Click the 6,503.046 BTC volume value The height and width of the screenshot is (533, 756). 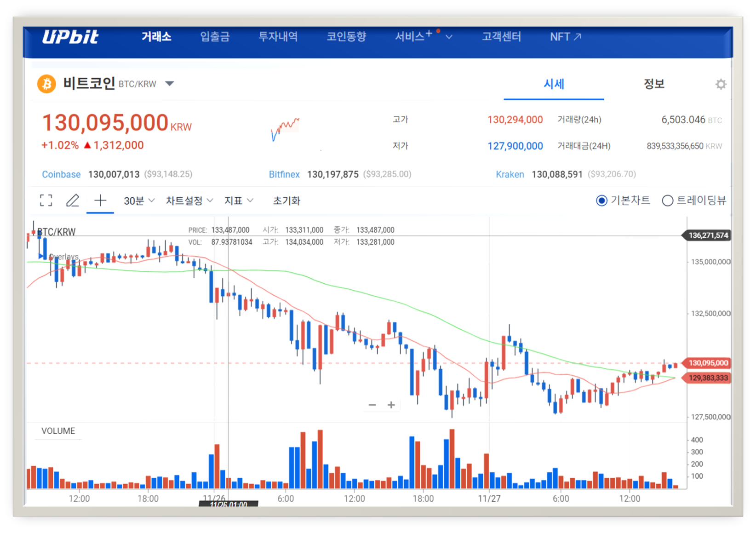tap(691, 120)
